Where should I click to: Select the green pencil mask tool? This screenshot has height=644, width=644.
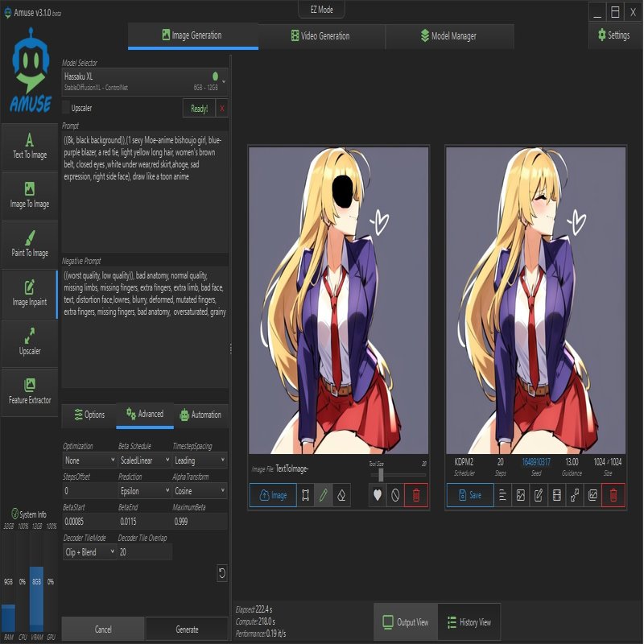pos(324,495)
